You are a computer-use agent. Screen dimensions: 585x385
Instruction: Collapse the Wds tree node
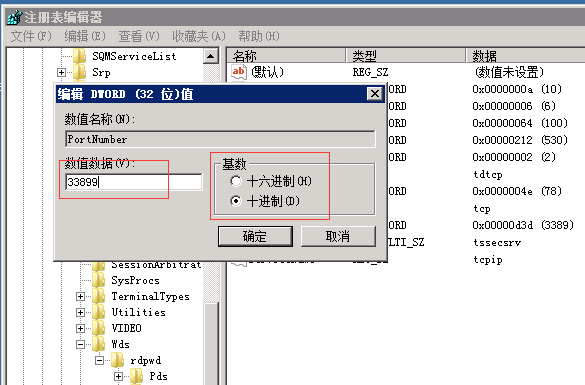(x=80, y=344)
